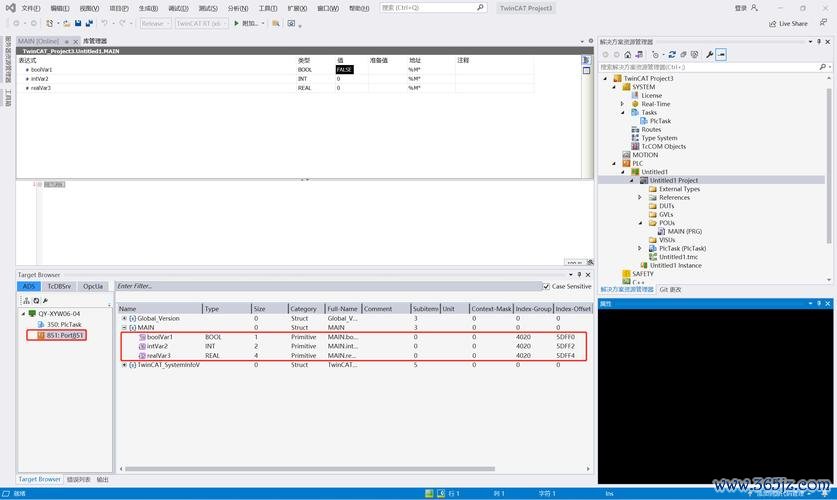The image size is (837, 500).
Task: Click the wrench properties icon in Solution Explorer
Action: [x=709, y=54]
